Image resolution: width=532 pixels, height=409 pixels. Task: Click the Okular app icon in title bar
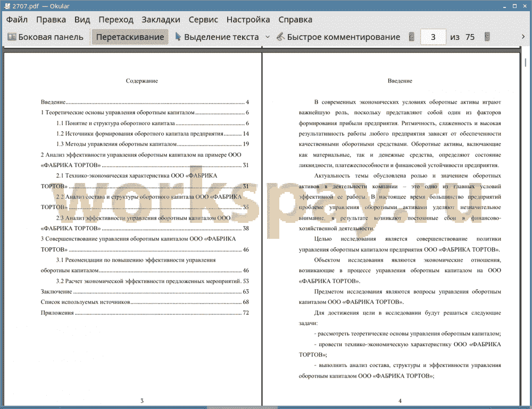(x=7, y=6)
